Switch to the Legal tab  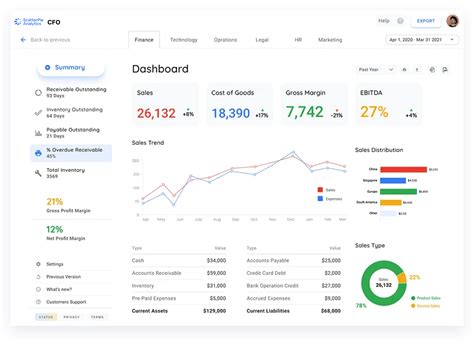(x=262, y=40)
